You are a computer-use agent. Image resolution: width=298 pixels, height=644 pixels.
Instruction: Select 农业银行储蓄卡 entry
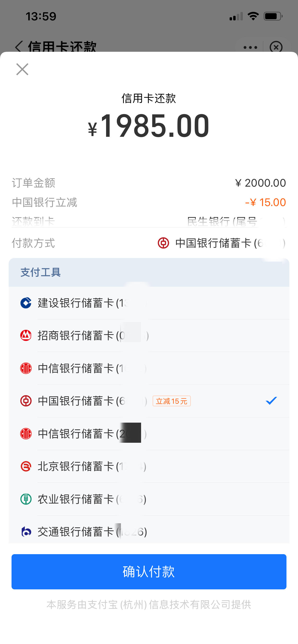[149, 499]
